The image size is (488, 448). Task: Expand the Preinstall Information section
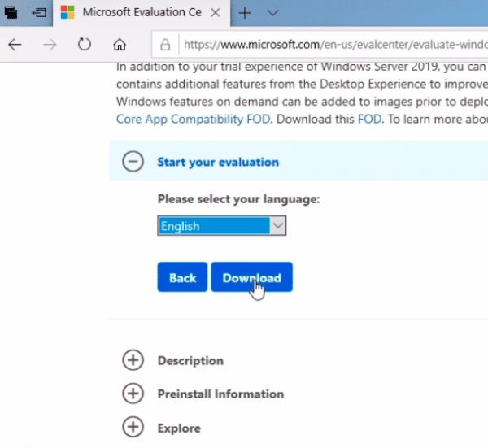tap(133, 394)
